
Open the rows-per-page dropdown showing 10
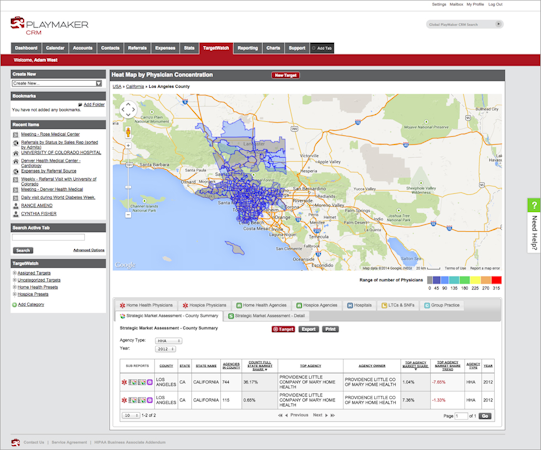tap(131, 415)
